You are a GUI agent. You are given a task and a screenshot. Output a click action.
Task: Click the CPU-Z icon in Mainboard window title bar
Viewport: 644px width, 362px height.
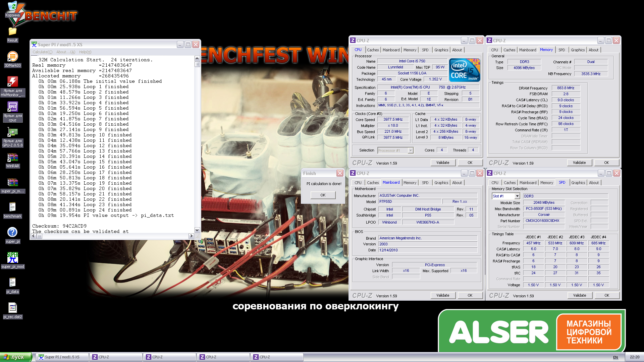point(353,173)
